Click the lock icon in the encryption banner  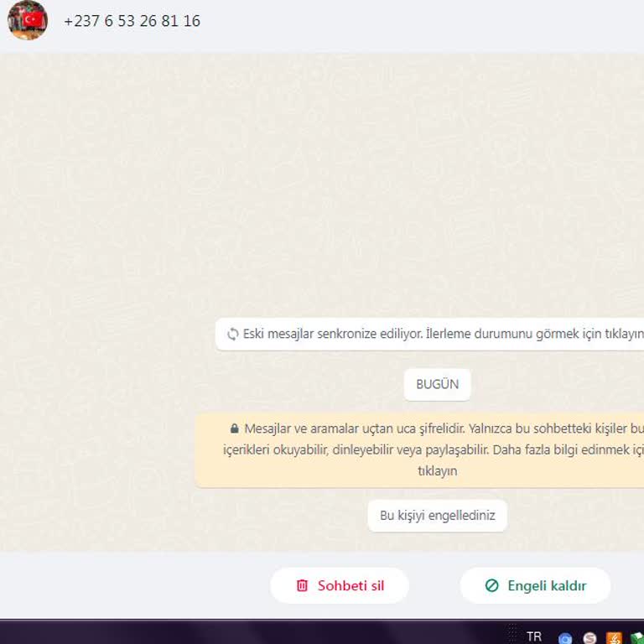(235, 428)
